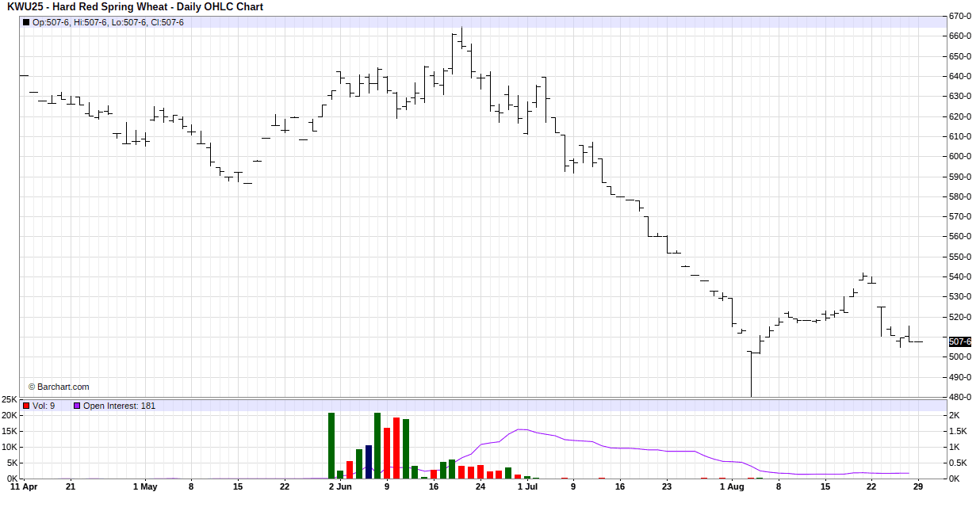Image resolution: width=980 pixels, height=511 pixels.
Task: Click the 600-0 price axis label
Action: [x=960, y=156]
